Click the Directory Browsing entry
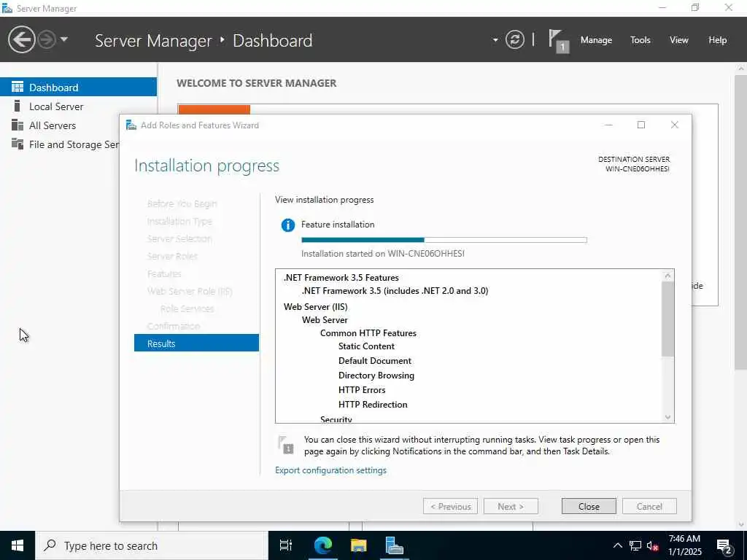This screenshot has width=747, height=560. click(376, 376)
